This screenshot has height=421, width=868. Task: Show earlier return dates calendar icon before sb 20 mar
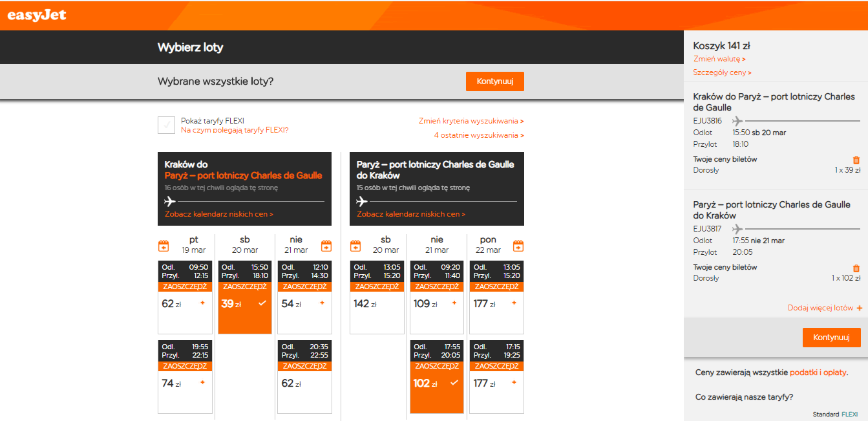pyautogui.click(x=355, y=246)
